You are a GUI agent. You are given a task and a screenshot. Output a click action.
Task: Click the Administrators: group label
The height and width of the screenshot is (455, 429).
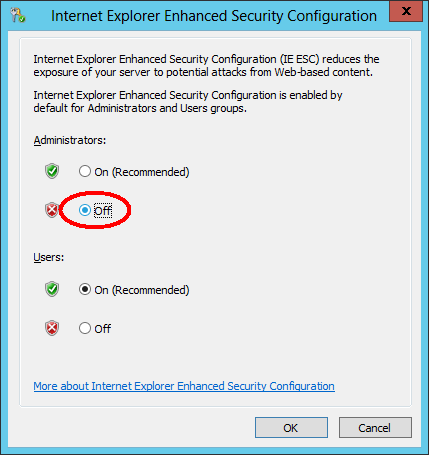tap(70, 140)
